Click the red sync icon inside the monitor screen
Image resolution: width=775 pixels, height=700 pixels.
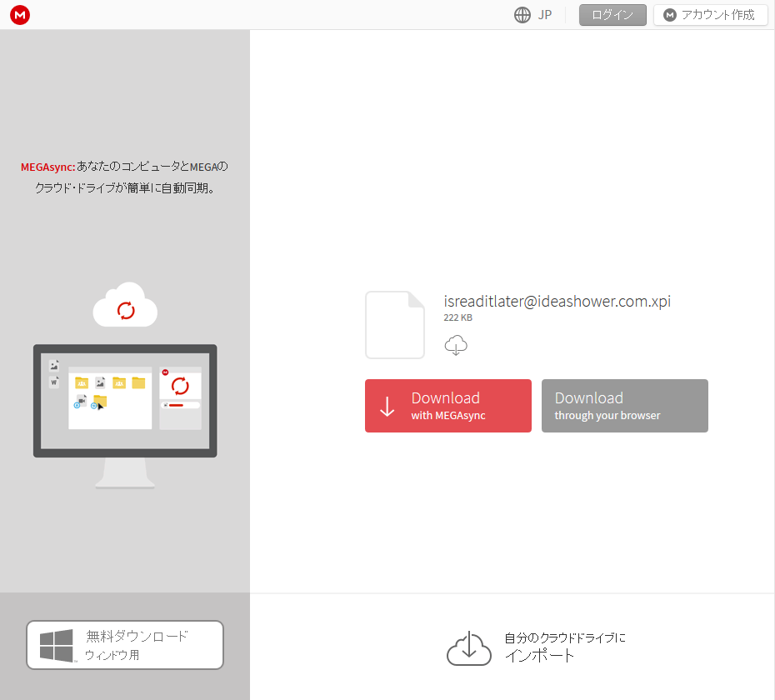[180, 386]
